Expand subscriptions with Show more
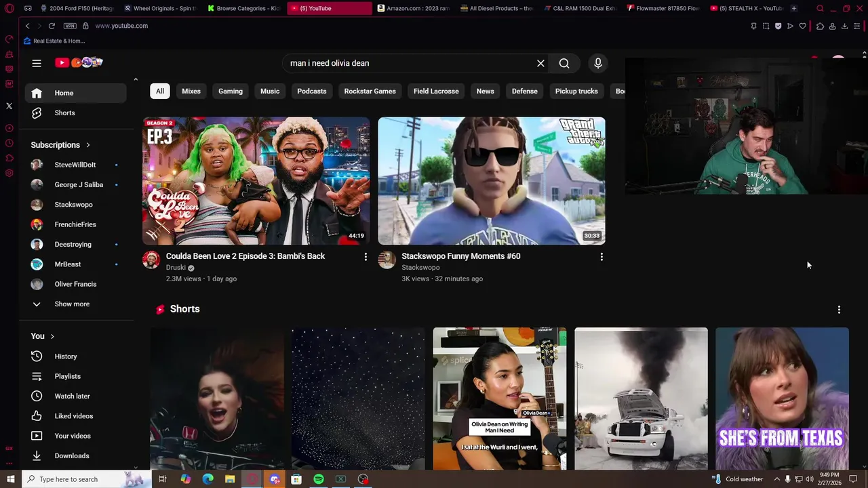This screenshot has width=868, height=488. coord(76,304)
